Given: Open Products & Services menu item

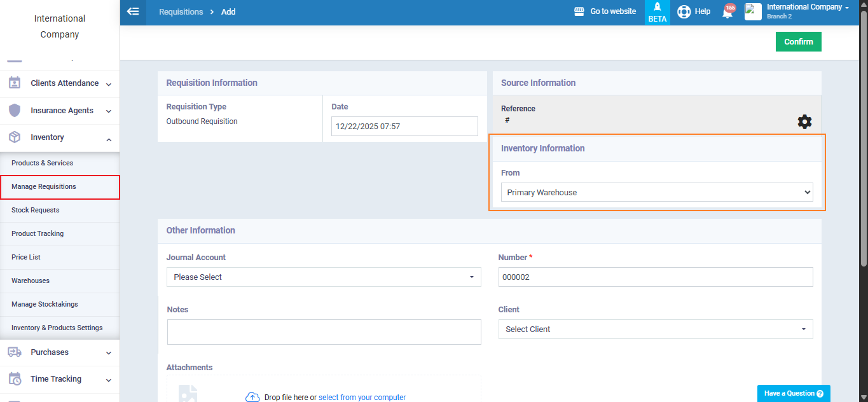Looking at the screenshot, I should click(x=42, y=163).
